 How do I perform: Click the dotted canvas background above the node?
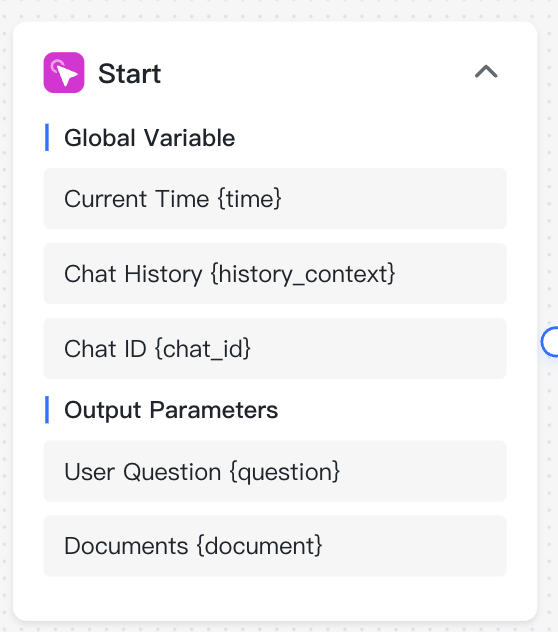click(278, 10)
